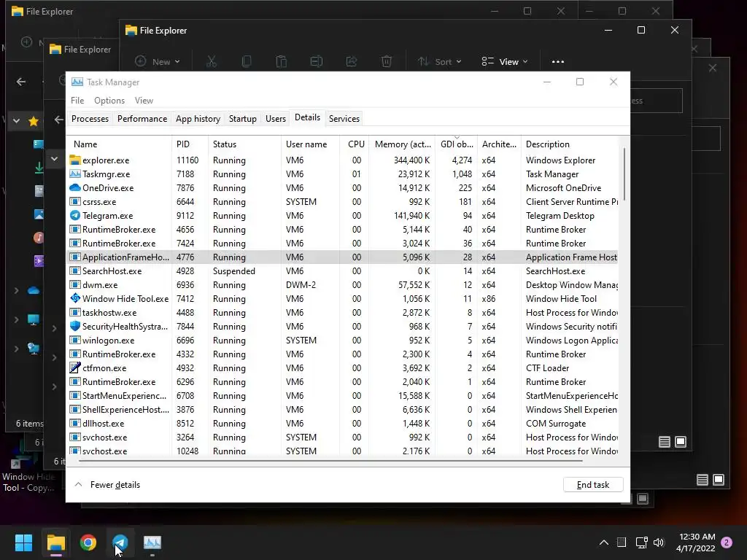Sort by Architecture column header
The height and width of the screenshot is (560, 747).
(499, 144)
